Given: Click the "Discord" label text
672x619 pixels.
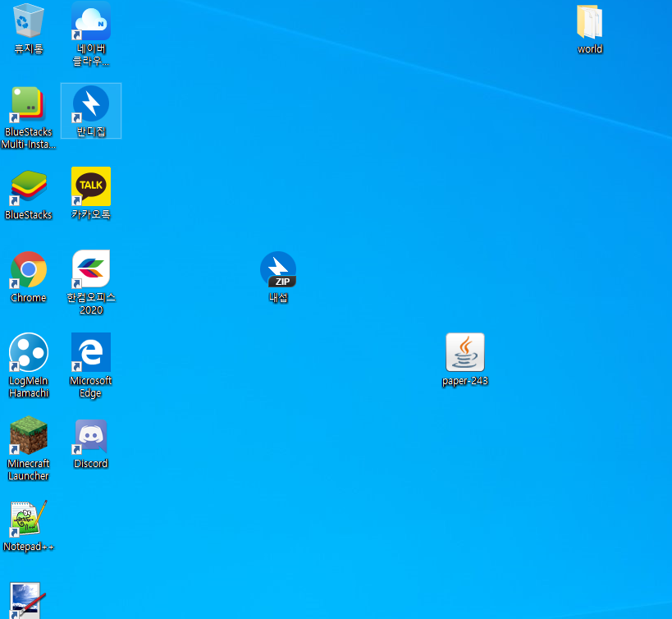Looking at the screenshot, I should click(90, 463).
